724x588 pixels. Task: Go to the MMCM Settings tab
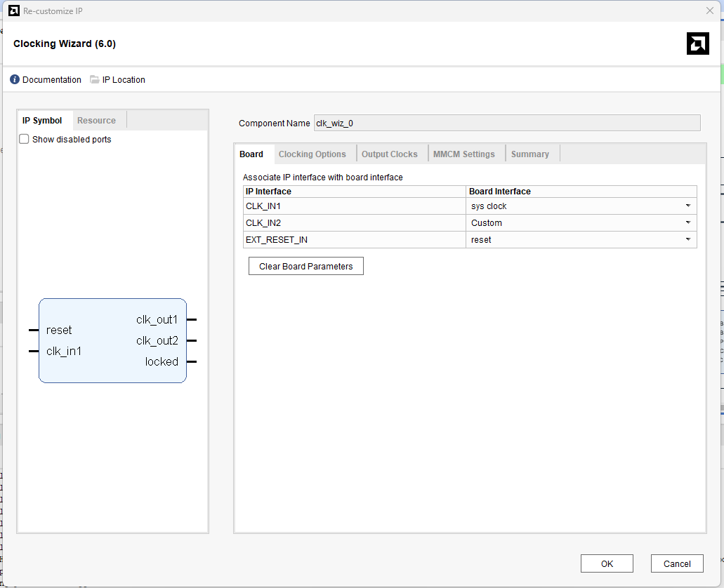pyautogui.click(x=463, y=154)
